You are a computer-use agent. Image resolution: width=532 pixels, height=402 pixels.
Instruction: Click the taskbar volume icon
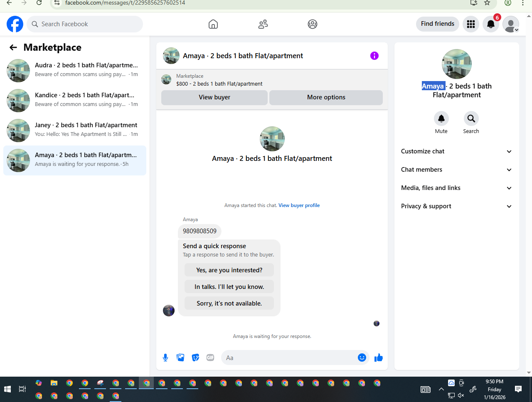[461, 395]
